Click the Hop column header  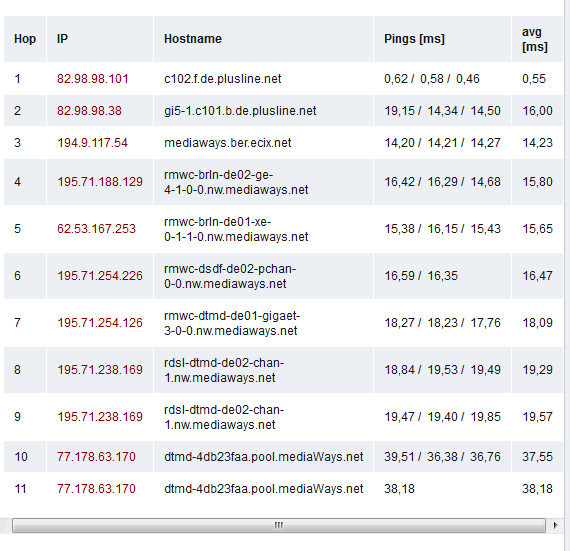pos(25,39)
